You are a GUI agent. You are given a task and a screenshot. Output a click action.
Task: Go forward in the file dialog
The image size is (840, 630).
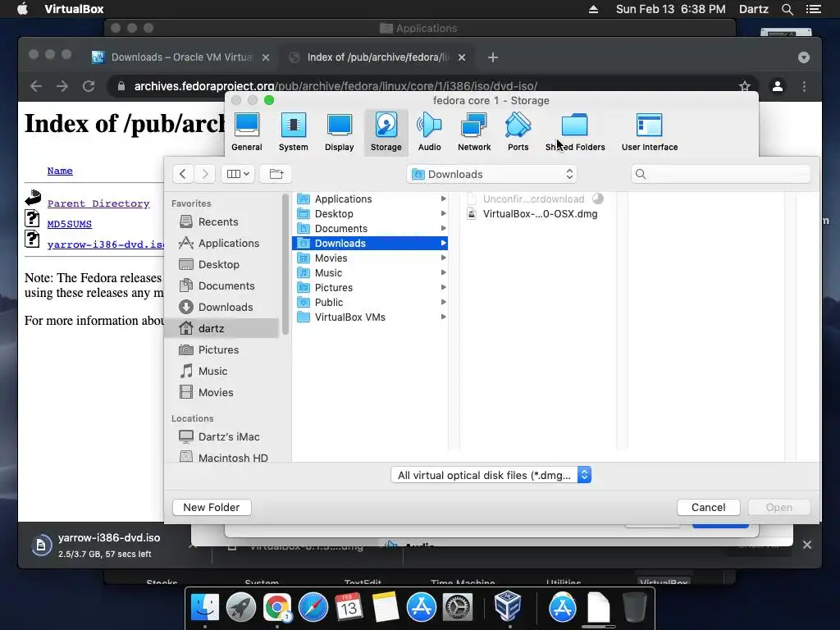click(x=204, y=174)
